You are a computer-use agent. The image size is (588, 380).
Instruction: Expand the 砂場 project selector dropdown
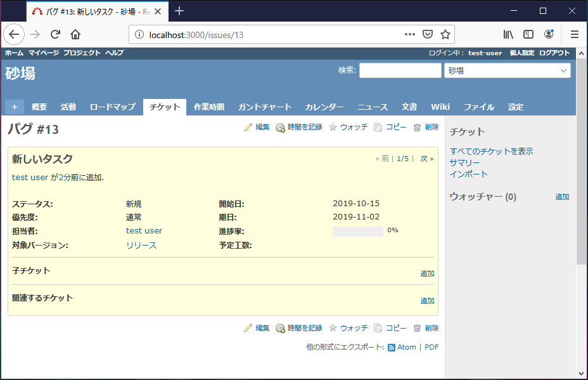(x=508, y=70)
